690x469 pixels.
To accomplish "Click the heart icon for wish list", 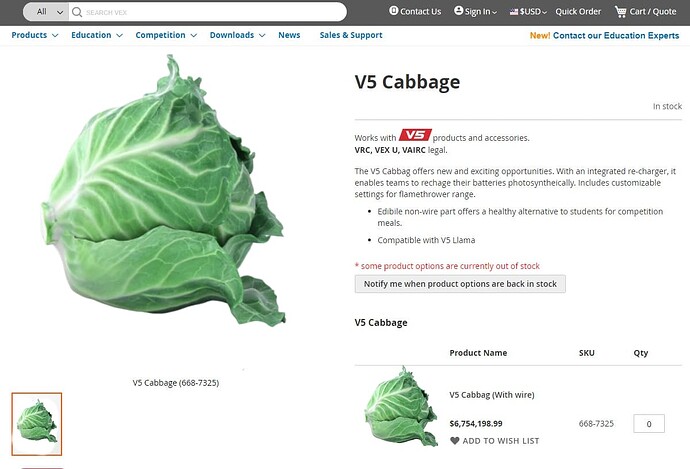I will [x=455, y=440].
